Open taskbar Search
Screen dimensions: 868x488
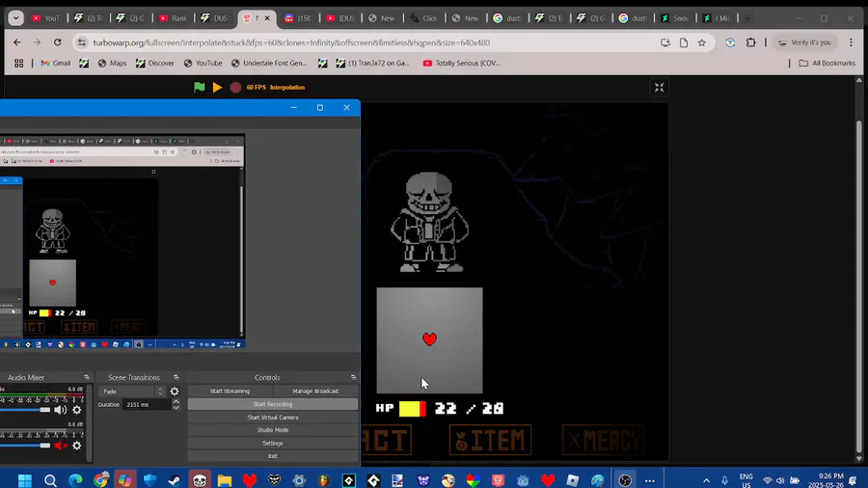[x=50, y=480]
